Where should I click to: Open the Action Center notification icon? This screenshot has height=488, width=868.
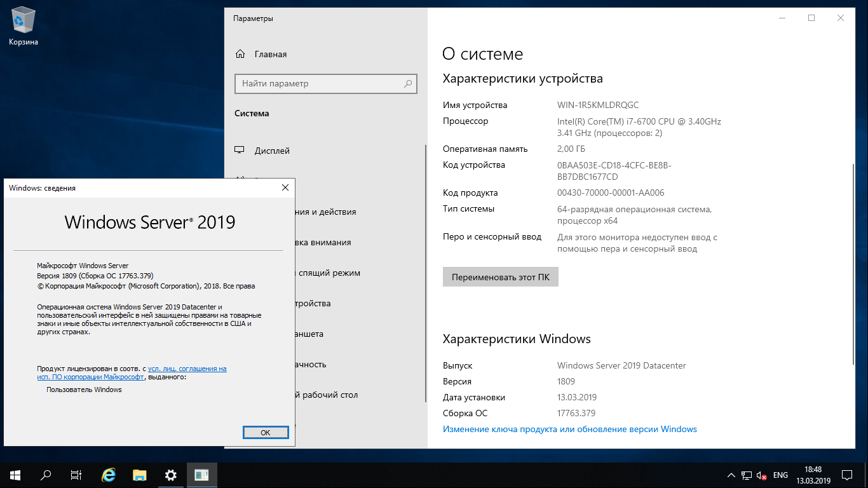(x=847, y=475)
